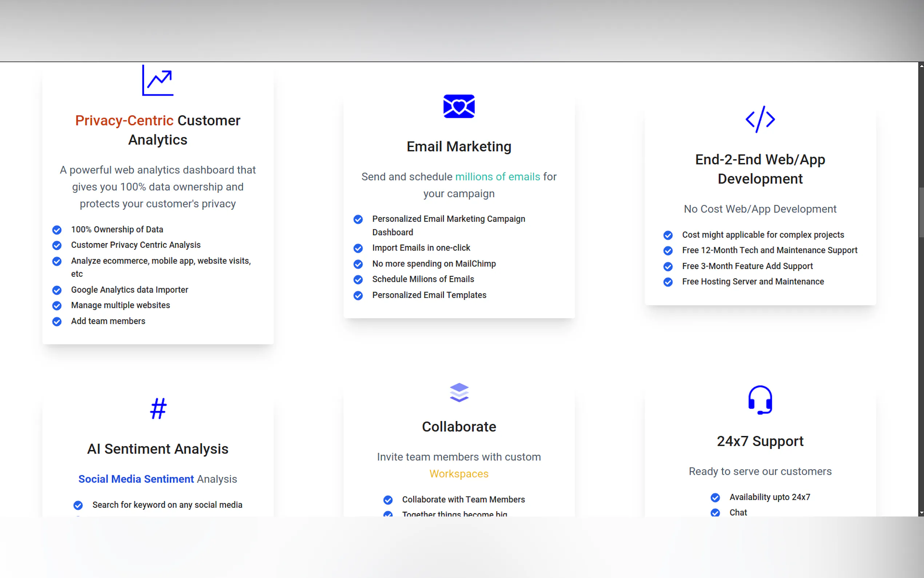The height and width of the screenshot is (578, 924).
Task: Click checkmark beside Free Hosting Server and Maintenance
Action: point(668,282)
